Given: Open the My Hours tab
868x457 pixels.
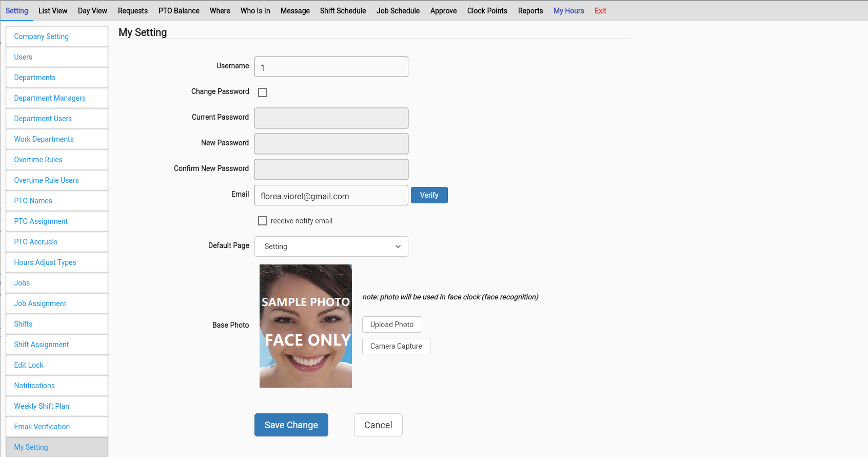Looking at the screenshot, I should coord(569,11).
